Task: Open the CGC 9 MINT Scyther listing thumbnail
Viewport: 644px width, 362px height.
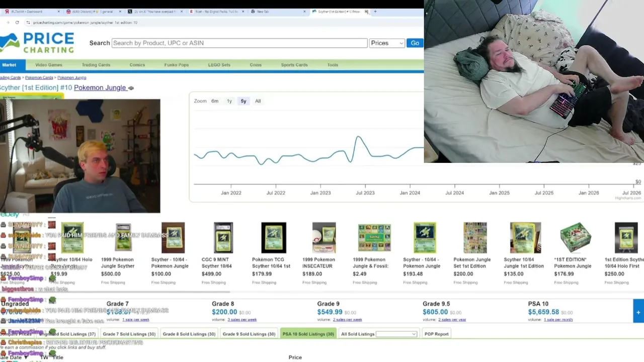Action: pyautogui.click(x=223, y=237)
